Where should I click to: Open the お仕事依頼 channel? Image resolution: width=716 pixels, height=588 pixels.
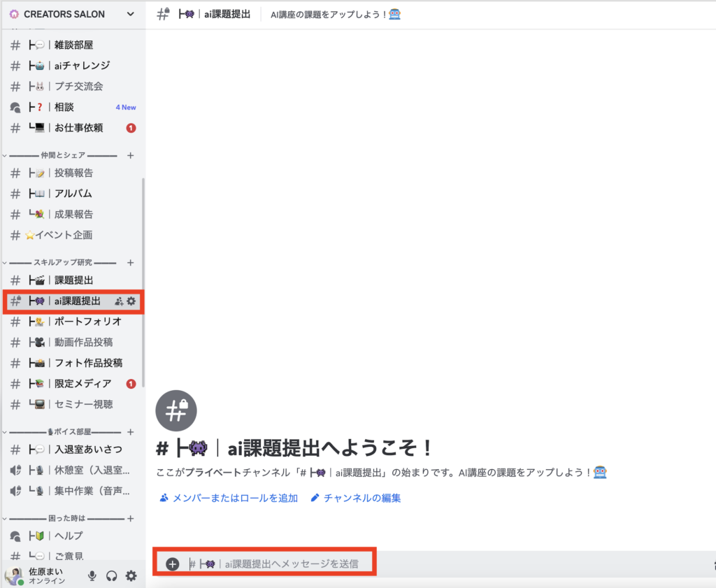pyautogui.click(x=73, y=128)
